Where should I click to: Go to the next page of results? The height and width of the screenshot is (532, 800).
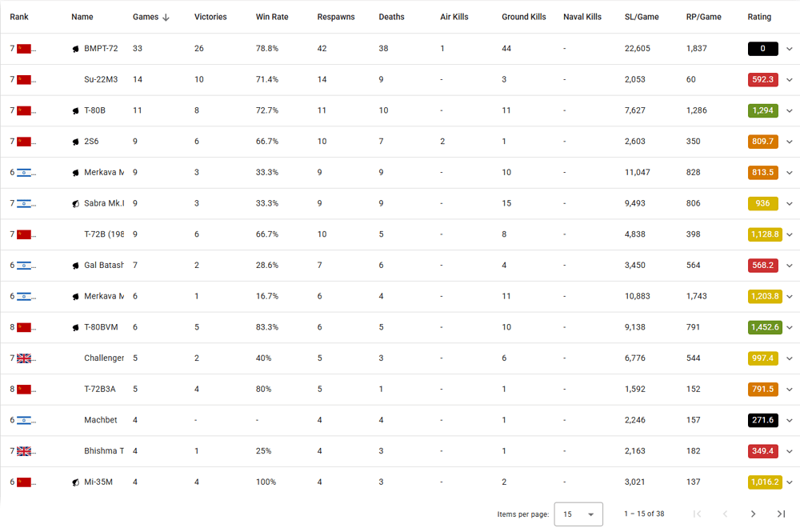(x=753, y=514)
